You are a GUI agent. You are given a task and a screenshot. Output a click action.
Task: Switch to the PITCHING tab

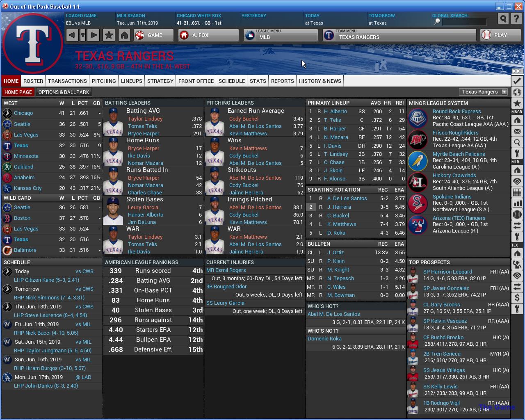pos(104,81)
